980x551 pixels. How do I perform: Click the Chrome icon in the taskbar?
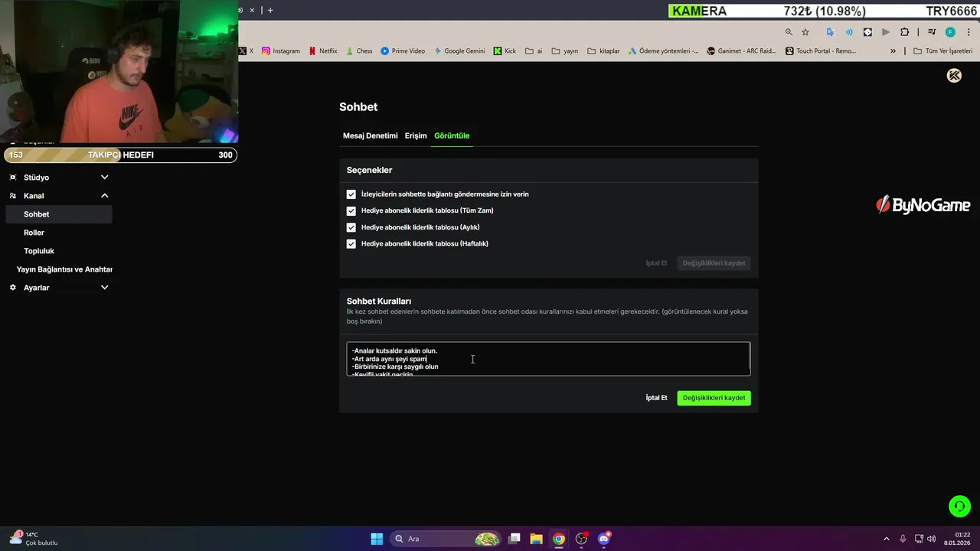(559, 539)
